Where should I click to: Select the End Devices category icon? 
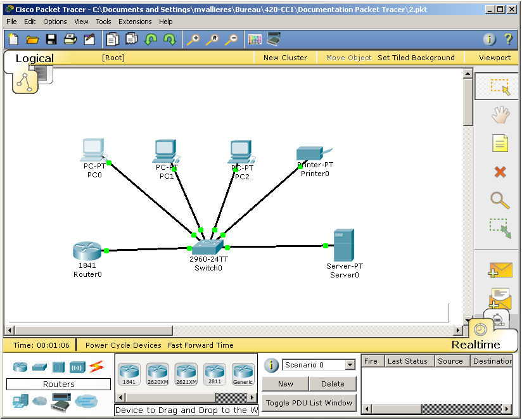21,402
